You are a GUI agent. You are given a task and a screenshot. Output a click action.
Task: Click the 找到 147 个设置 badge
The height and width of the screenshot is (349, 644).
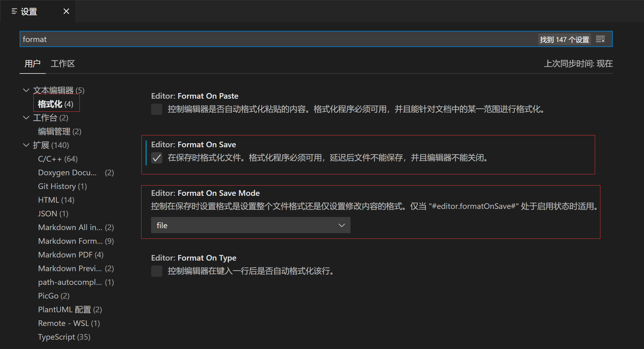point(564,39)
